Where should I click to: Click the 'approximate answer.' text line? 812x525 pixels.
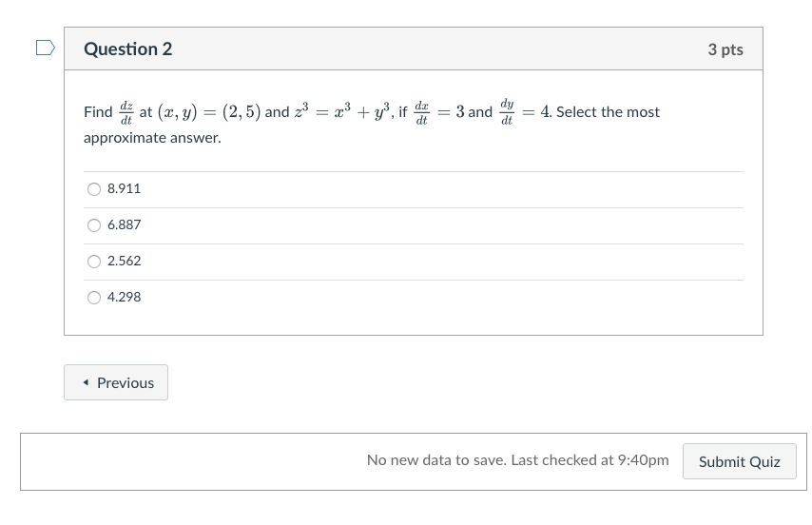point(152,138)
